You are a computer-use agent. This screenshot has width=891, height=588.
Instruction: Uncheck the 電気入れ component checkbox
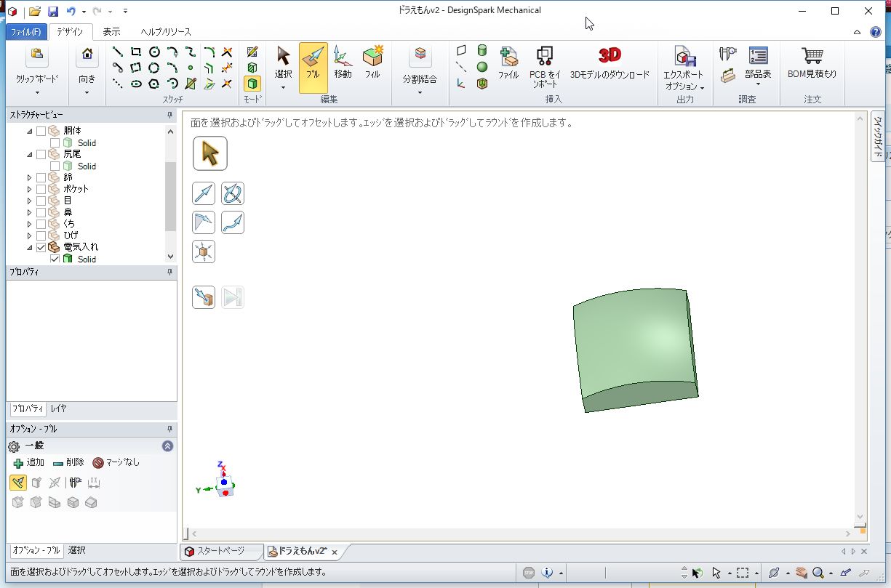41,248
